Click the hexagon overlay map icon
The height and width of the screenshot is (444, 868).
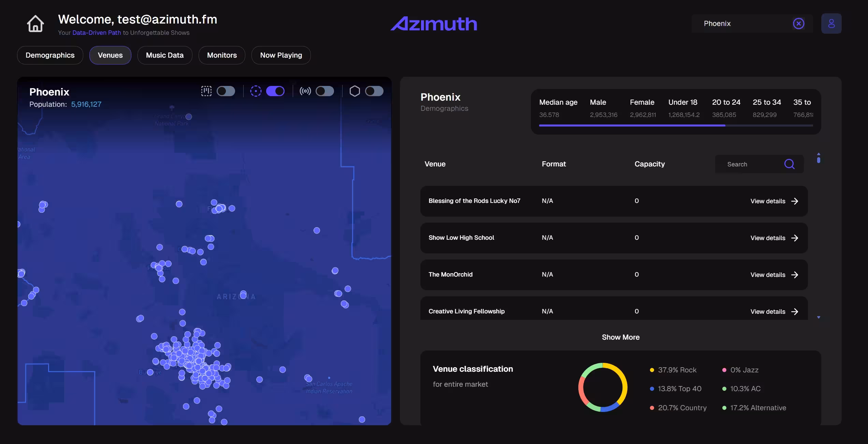(x=355, y=91)
